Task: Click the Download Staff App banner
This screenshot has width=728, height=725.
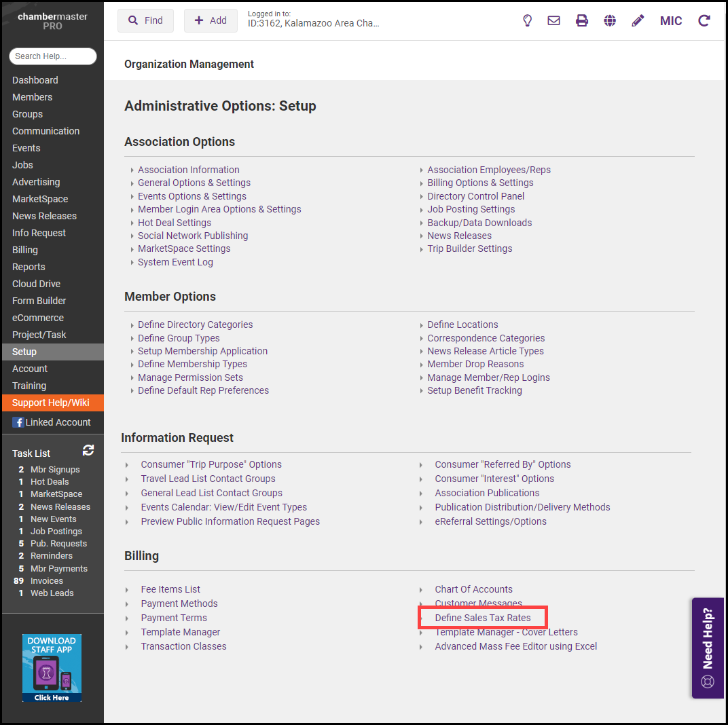Action: 52,668
